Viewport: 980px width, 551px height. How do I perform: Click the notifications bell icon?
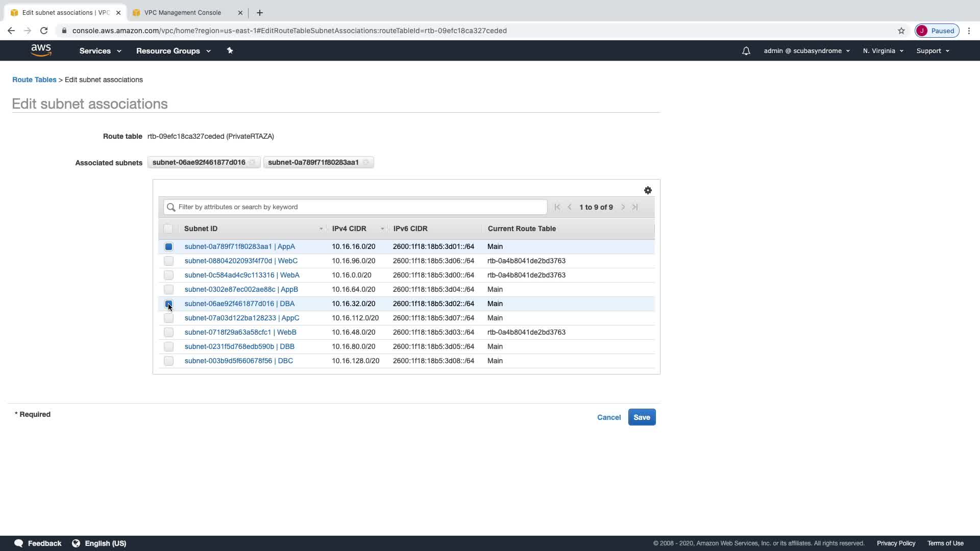tap(746, 51)
